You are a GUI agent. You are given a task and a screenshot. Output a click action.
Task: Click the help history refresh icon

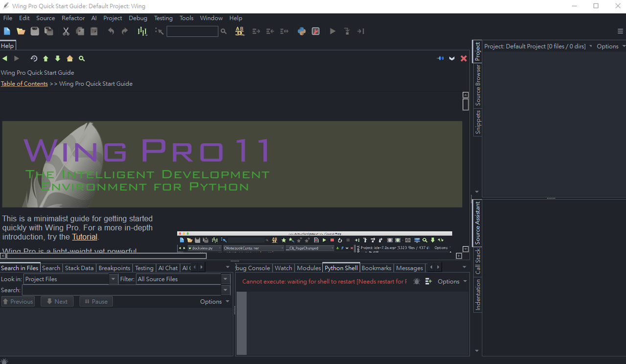(x=34, y=59)
